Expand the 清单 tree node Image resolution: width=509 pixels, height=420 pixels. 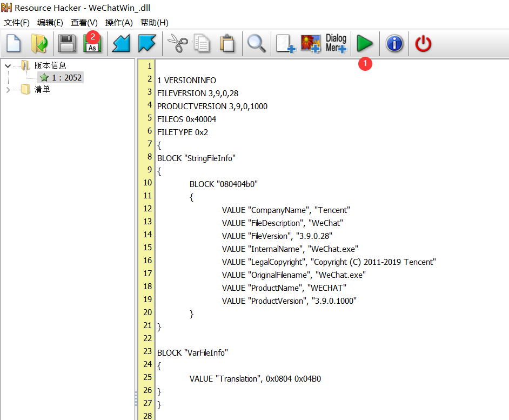8,90
